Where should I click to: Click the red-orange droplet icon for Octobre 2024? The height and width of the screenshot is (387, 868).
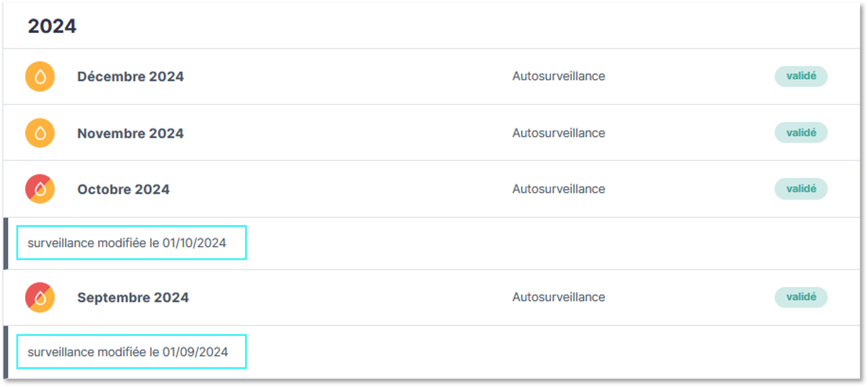coord(40,189)
